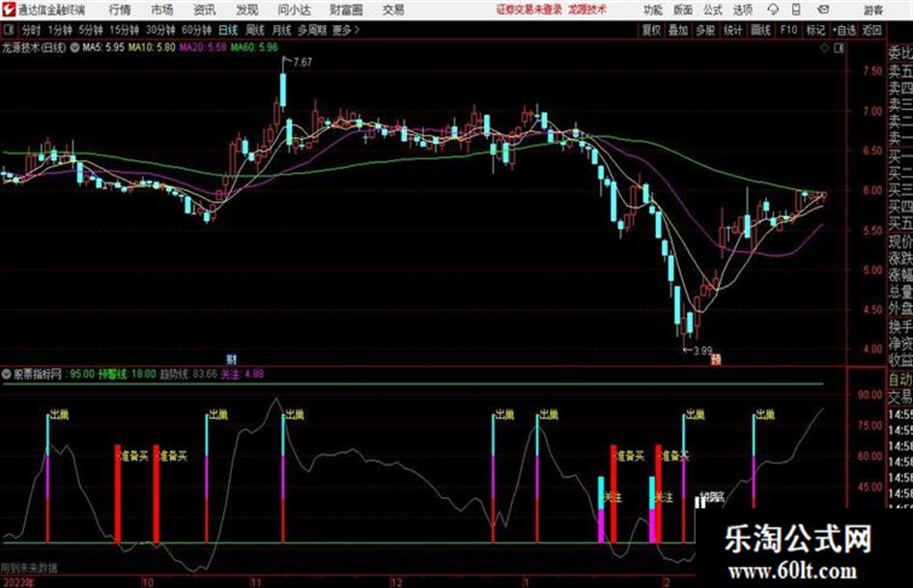Open the 版面 menu
Screen dimensions: 913x588
click(x=682, y=10)
